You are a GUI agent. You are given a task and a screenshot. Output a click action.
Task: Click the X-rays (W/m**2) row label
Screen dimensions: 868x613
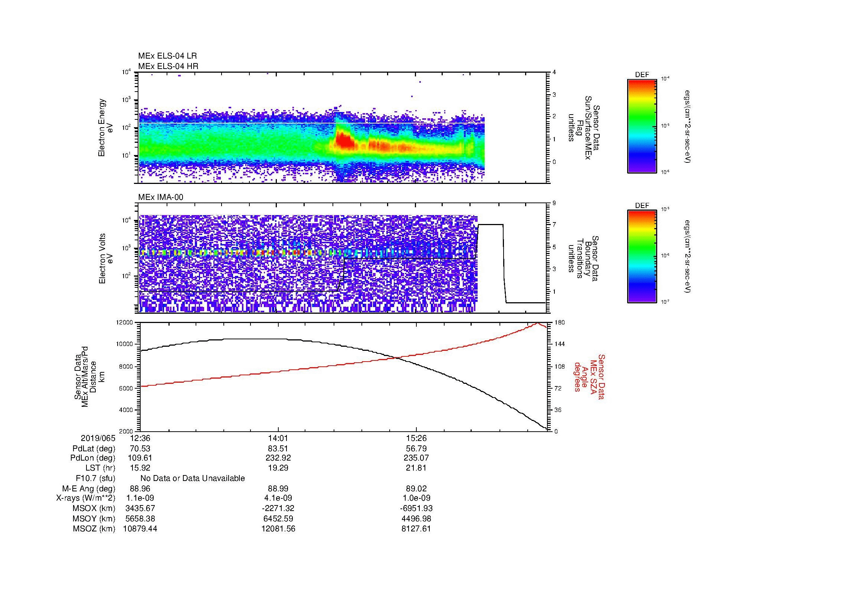[85, 498]
